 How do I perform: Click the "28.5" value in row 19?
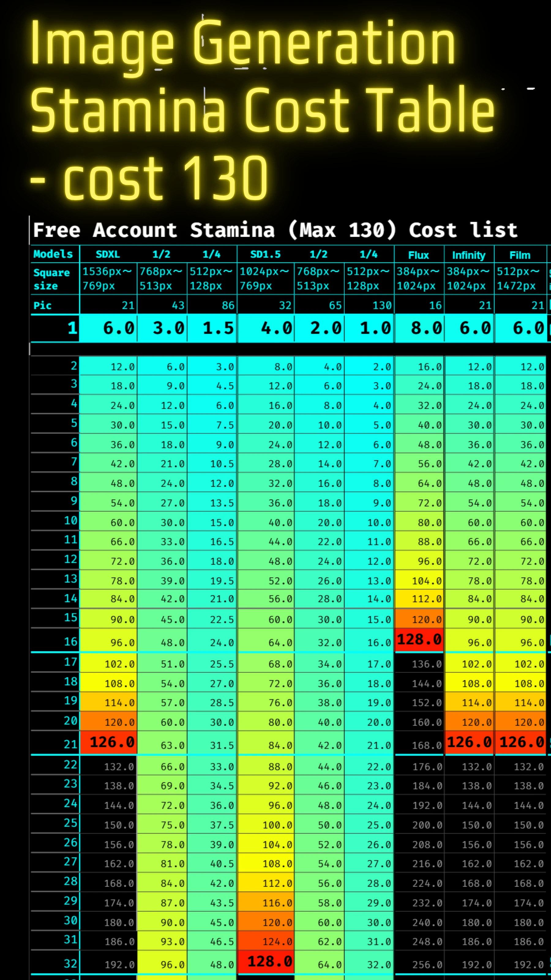222,703
